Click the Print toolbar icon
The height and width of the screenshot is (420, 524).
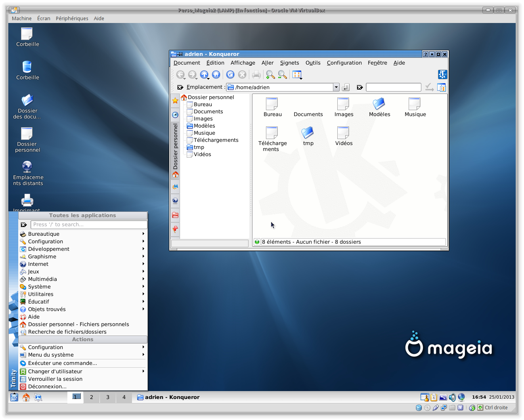click(x=256, y=74)
